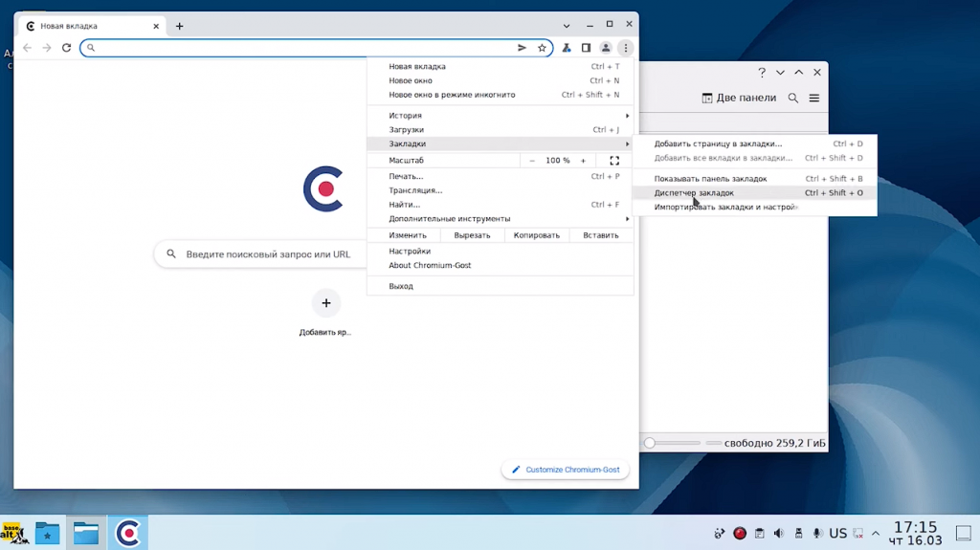Screen dimensions: 980x550
Task: Select Новая вкладка menu entry
Action: click(x=500, y=66)
